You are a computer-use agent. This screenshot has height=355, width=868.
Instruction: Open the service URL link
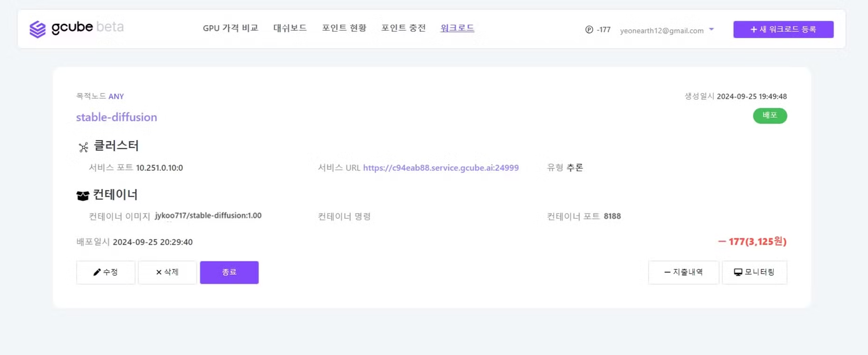pyautogui.click(x=441, y=168)
